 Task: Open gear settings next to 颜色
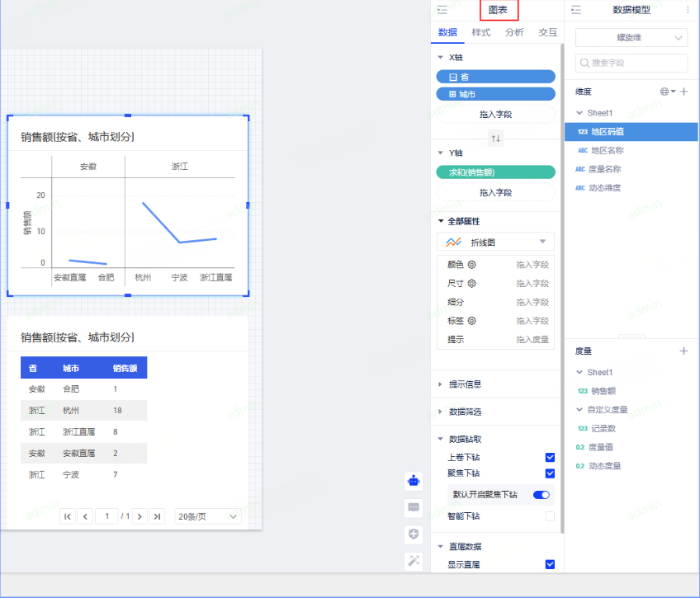472,265
